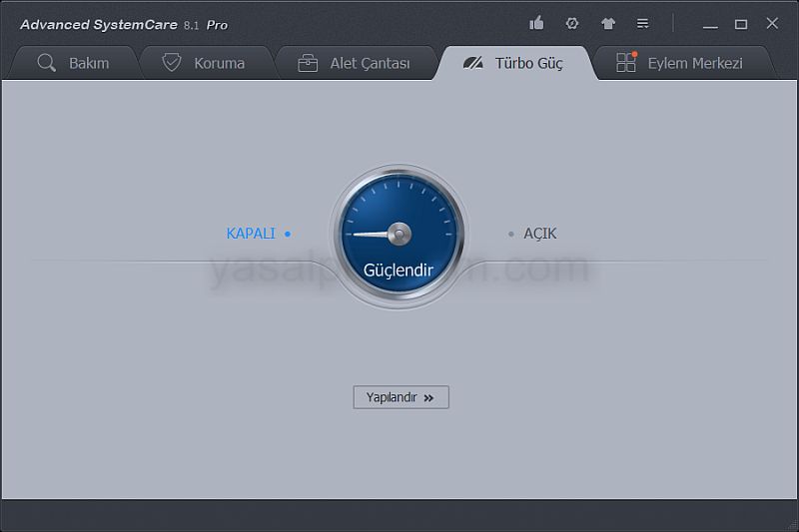Switch to the Bakım tab

[89, 63]
